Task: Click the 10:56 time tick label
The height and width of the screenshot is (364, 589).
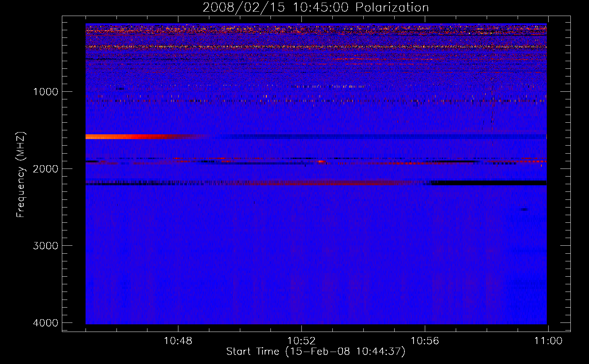Action: coord(425,341)
